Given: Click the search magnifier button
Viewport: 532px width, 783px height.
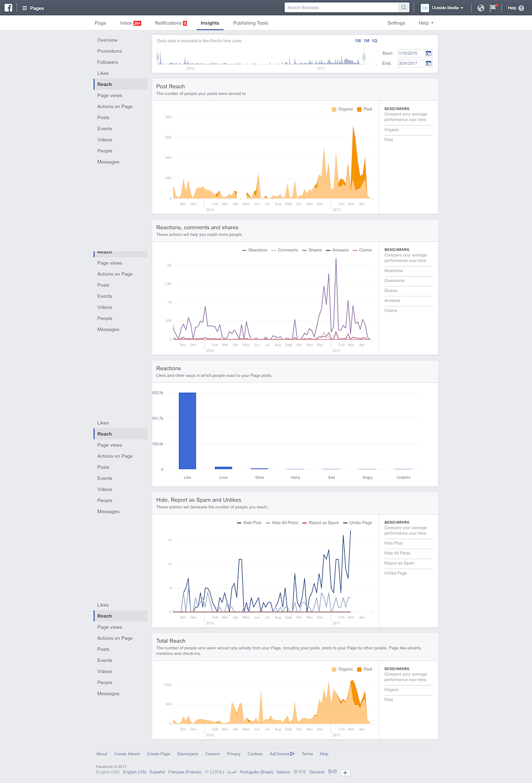Looking at the screenshot, I should [404, 8].
